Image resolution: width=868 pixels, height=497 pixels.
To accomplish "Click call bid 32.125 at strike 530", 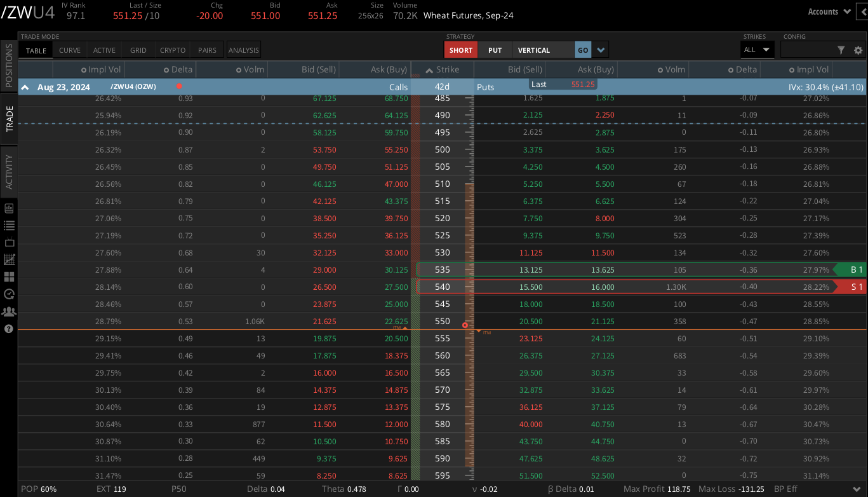I will (324, 252).
